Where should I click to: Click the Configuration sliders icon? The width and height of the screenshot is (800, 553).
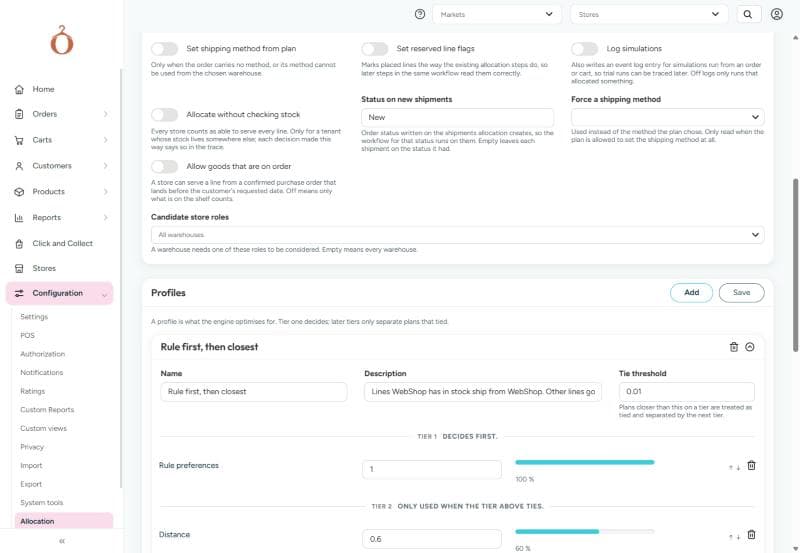(19, 293)
